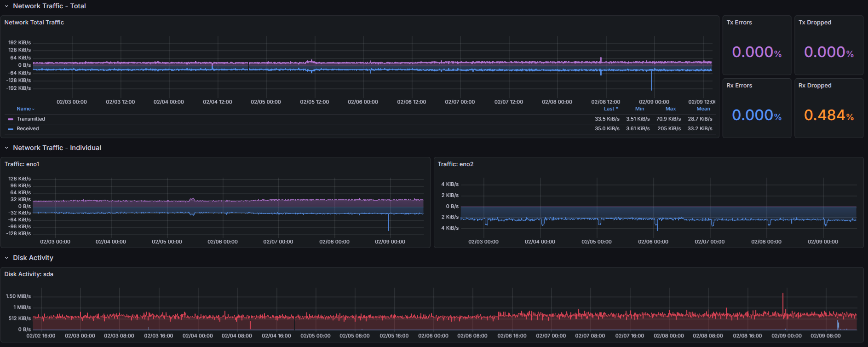Open the Tx Errors panel title menu
Image resolution: width=868 pixels, height=347 pixels.
click(x=739, y=23)
